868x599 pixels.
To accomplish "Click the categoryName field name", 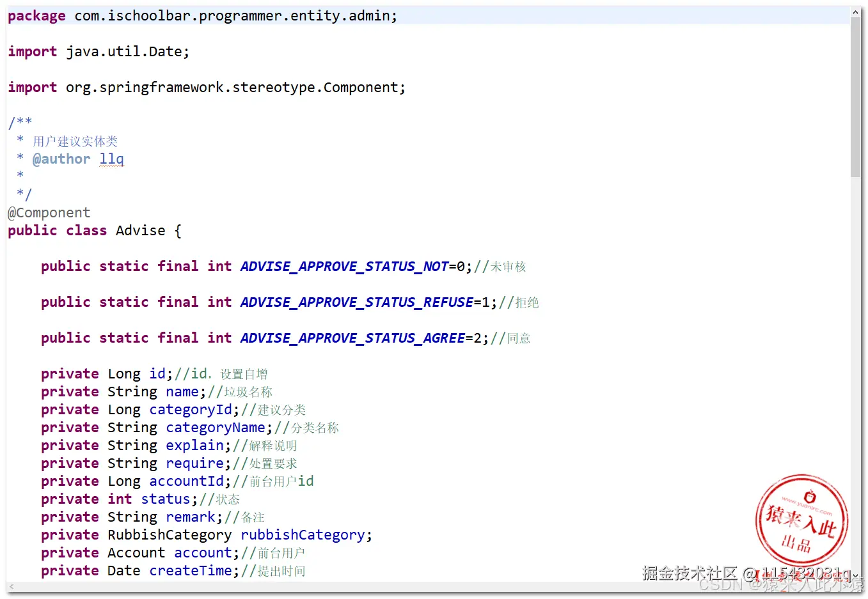I will pos(216,428).
